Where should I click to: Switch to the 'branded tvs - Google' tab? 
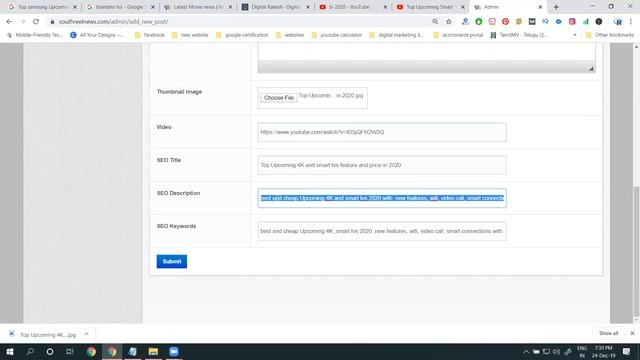(x=120, y=7)
